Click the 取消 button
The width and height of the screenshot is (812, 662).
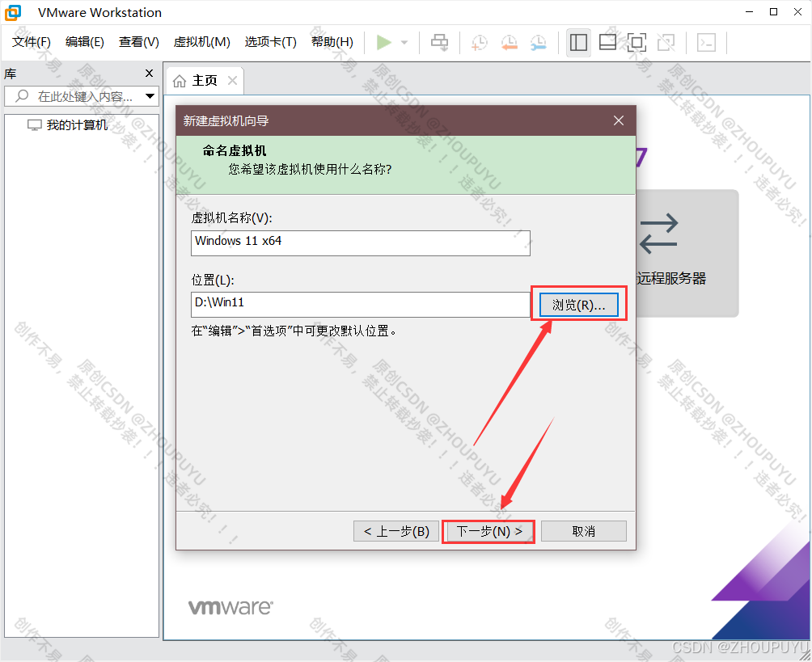[x=584, y=531]
